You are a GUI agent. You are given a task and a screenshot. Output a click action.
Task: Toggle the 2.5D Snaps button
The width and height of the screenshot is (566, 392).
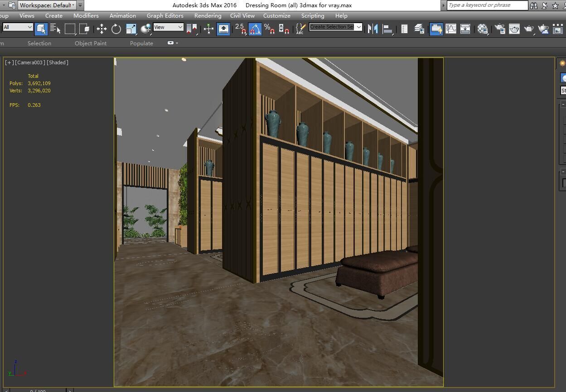(x=241, y=29)
